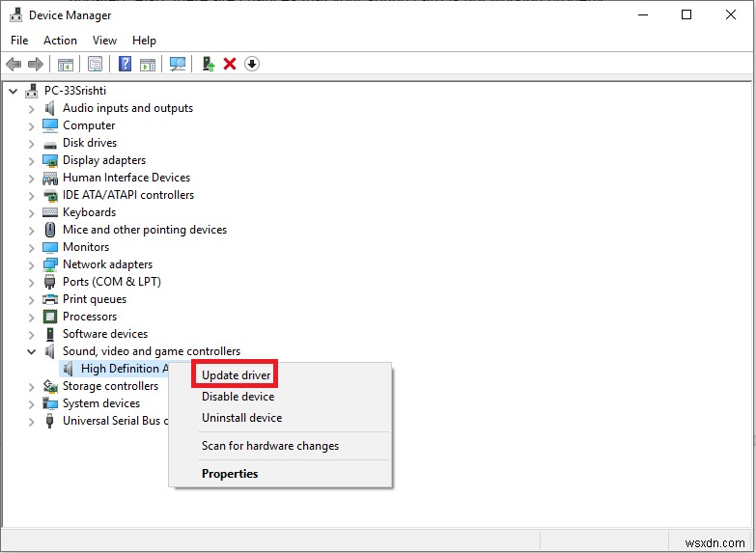756x553 pixels.
Task: Expand the Software devices arrow
Action: [31, 335]
